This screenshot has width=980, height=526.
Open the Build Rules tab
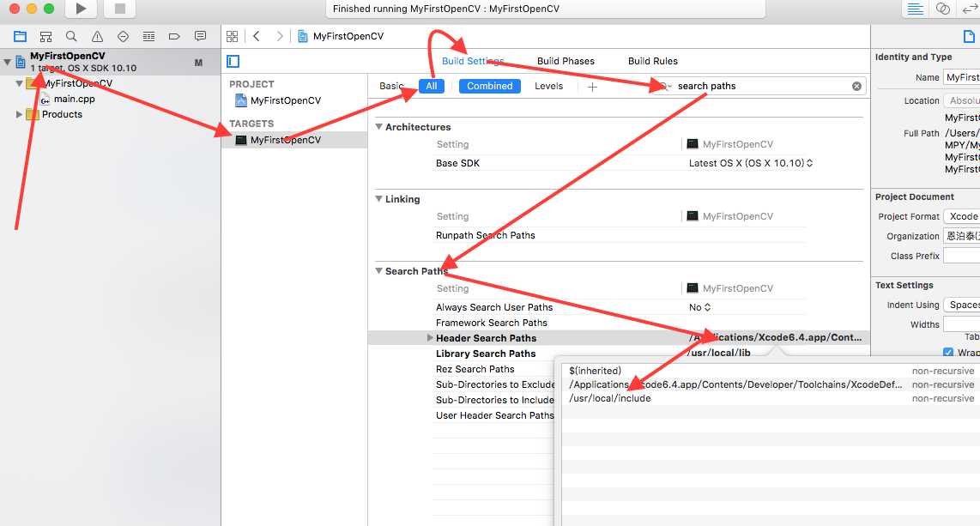(x=652, y=61)
